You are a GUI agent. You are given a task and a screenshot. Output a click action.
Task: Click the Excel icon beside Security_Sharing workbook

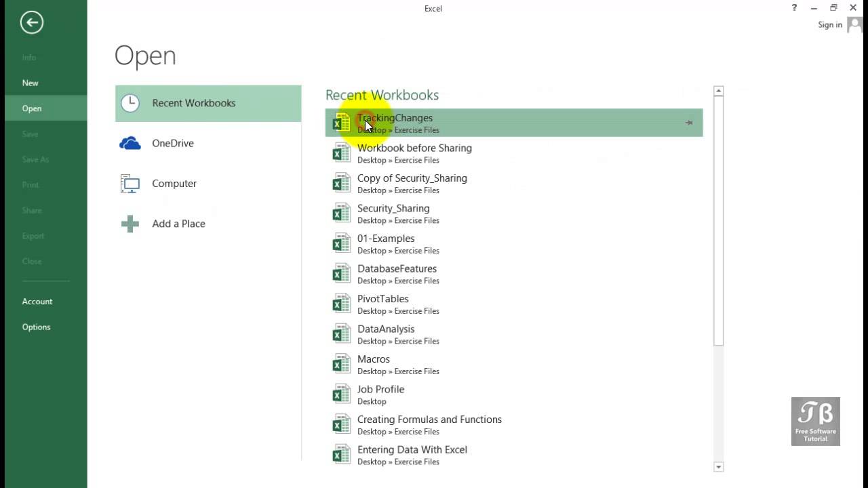[x=341, y=213]
